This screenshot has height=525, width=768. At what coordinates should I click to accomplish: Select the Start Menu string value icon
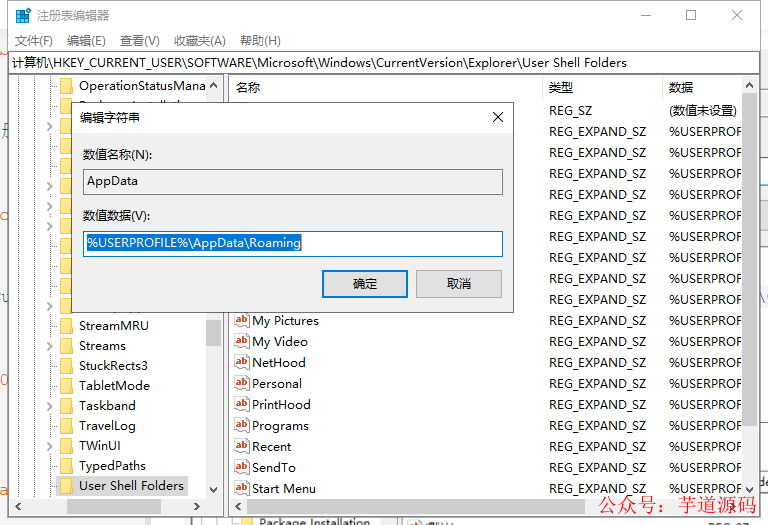click(241, 488)
